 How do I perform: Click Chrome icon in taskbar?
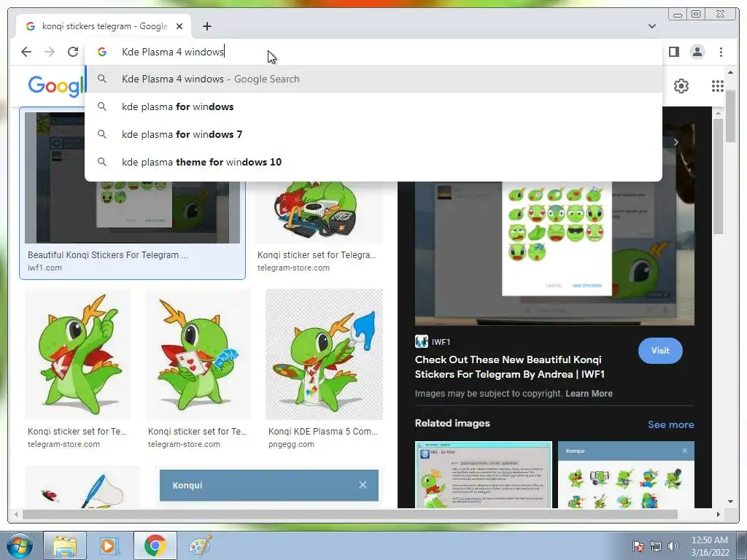click(x=155, y=545)
